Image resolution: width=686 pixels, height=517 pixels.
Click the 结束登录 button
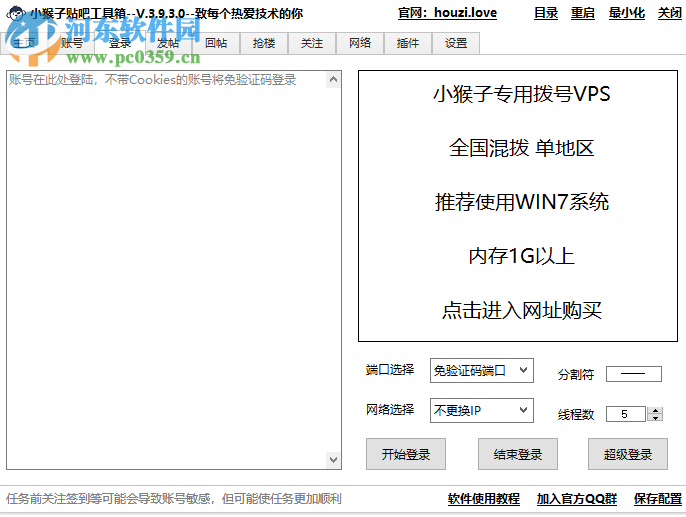pyautogui.click(x=518, y=454)
